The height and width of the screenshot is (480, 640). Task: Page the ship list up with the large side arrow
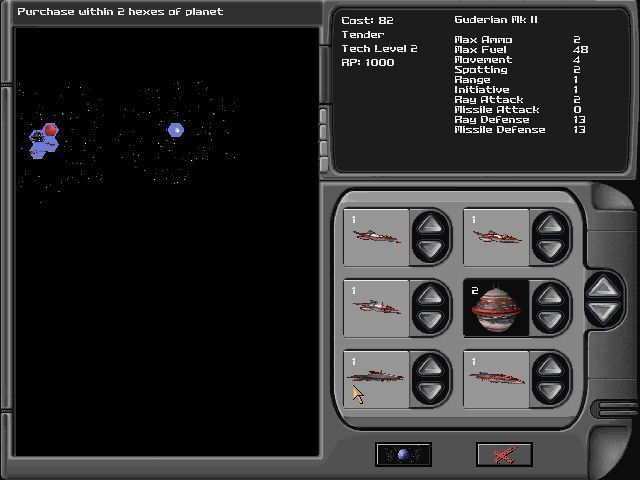[604, 287]
